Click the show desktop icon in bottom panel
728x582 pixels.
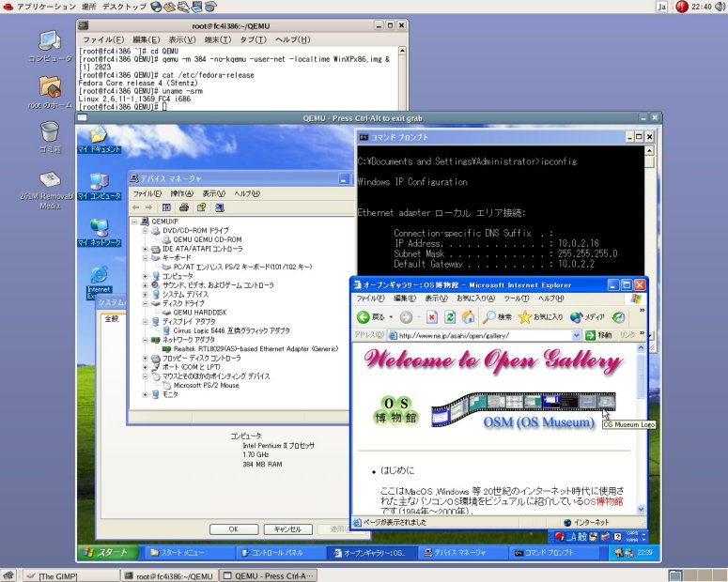(8, 575)
